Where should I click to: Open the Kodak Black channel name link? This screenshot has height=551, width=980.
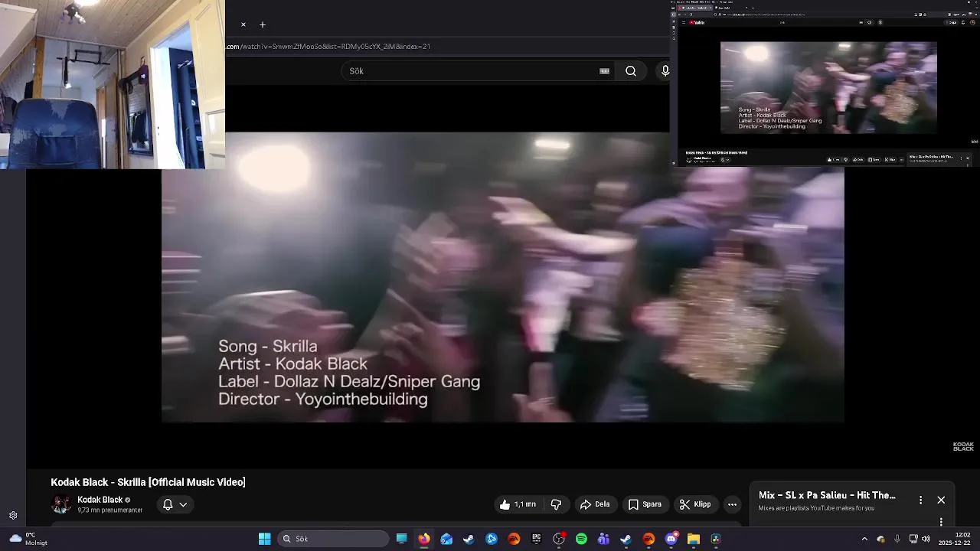[100, 500]
